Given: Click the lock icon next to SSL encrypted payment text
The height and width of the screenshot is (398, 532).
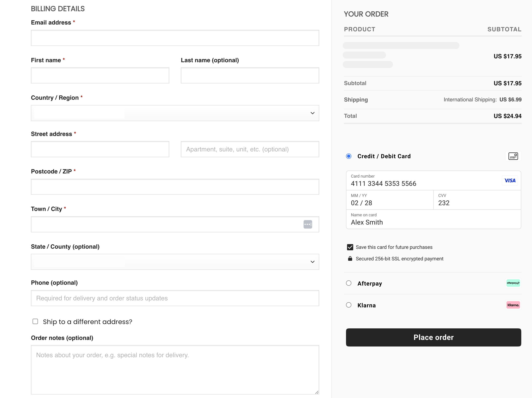Looking at the screenshot, I should pyautogui.click(x=350, y=259).
